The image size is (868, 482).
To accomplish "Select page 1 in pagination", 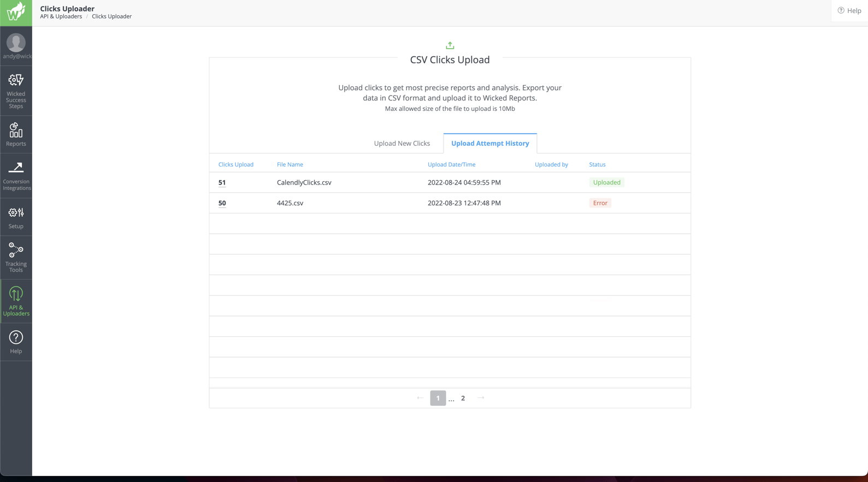I will click(438, 398).
